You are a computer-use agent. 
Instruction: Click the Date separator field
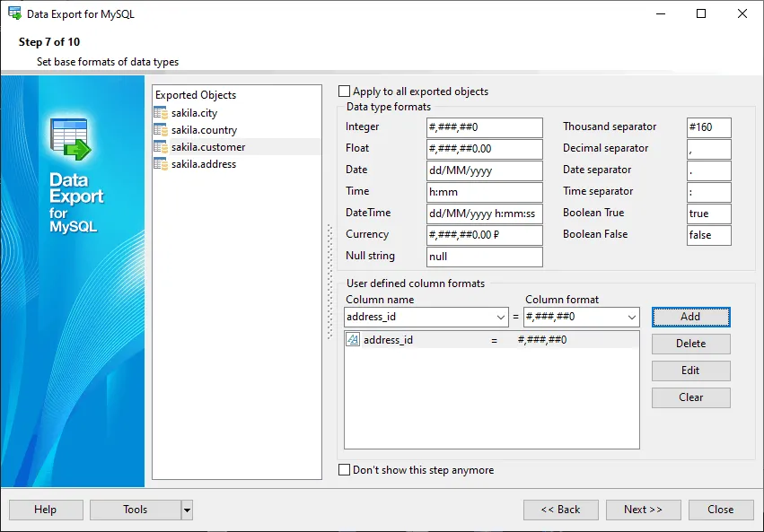click(709, 170)
